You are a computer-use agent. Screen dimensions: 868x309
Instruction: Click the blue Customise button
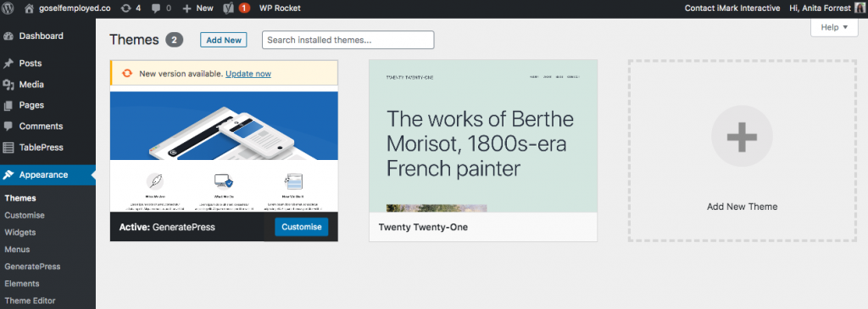point(301,227)
